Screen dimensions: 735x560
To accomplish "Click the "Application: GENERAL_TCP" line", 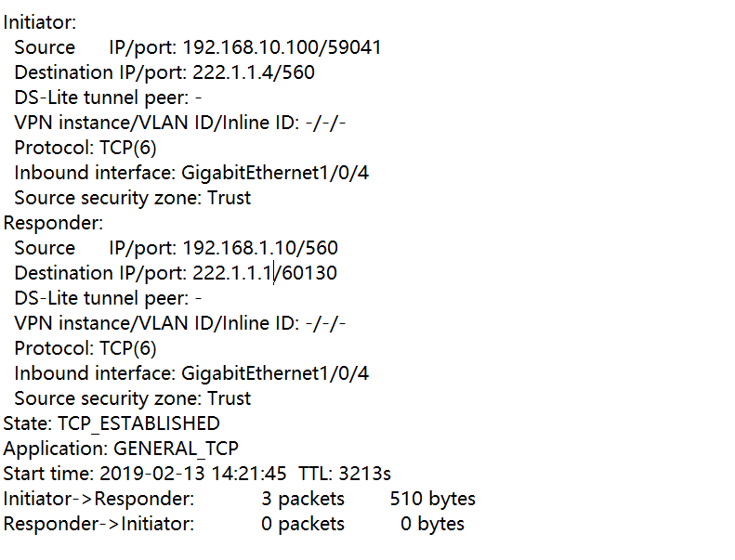I will pyautogui.click(x=119, y=449).
